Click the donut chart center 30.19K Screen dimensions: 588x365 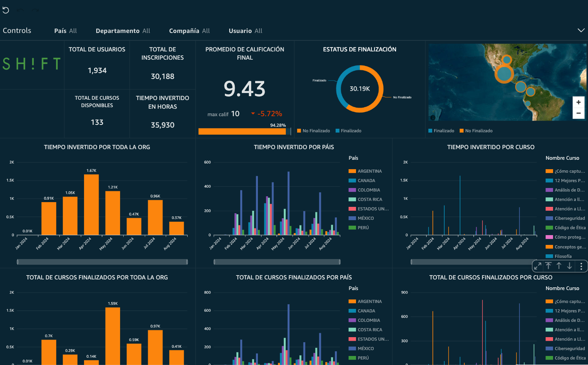(x=360, y=89)
